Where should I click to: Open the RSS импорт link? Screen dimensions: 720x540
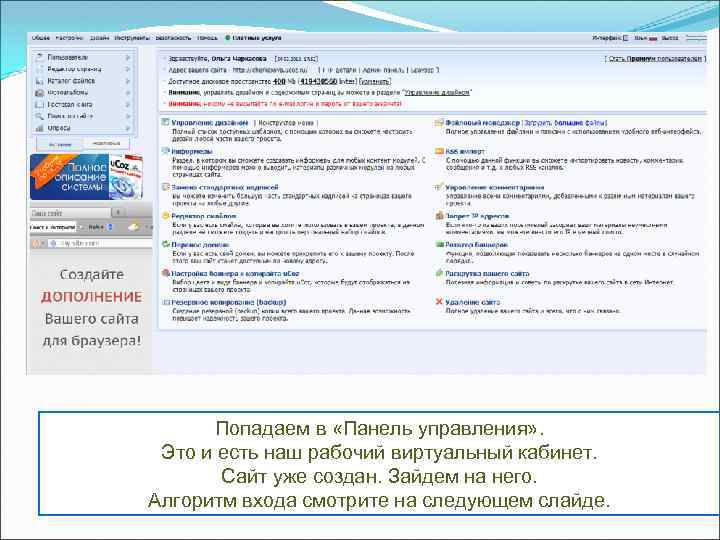tap(465, 152)
